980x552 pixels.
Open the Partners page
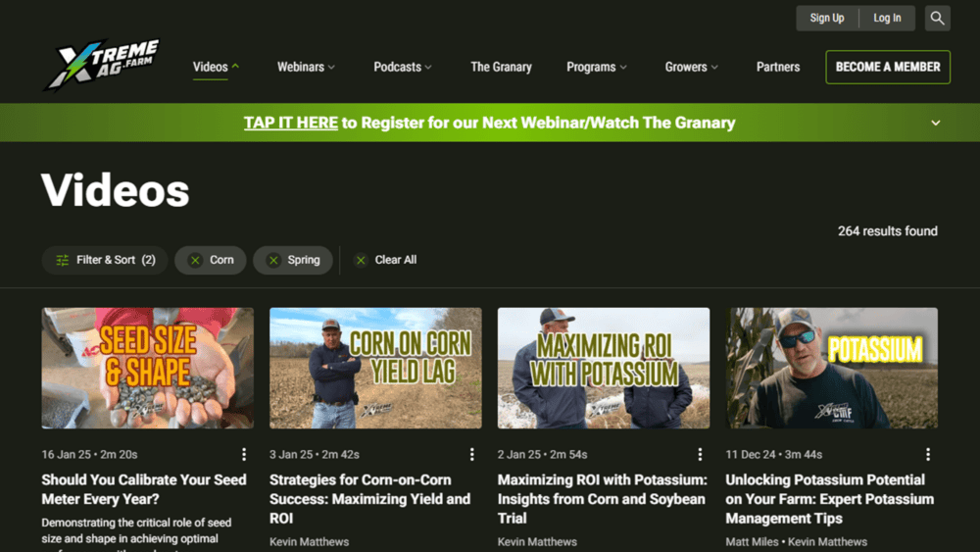point(778,67)
